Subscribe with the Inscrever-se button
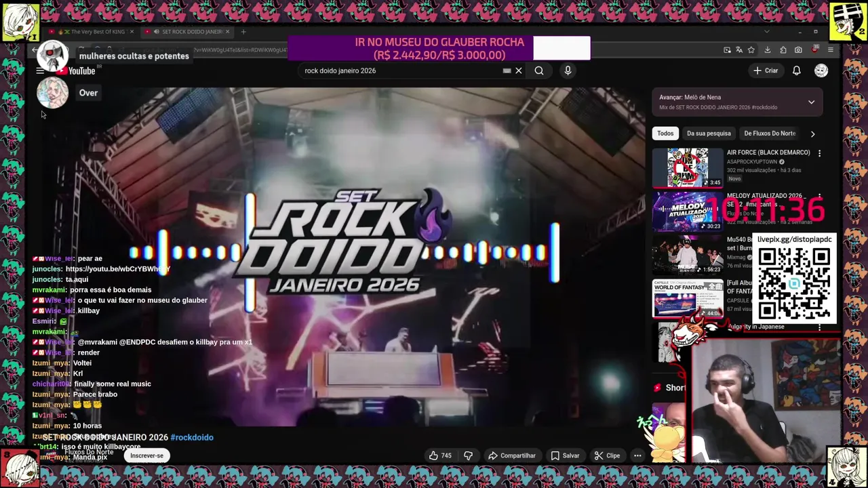Image resolution: width=868 pixels, height=488 pixels. pyautogui.click(x=147, y=455)
